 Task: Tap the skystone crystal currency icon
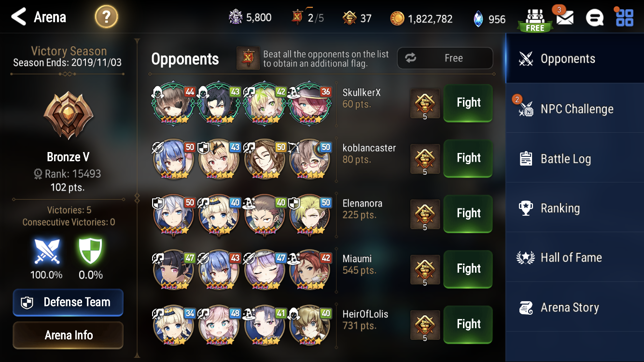coord(478,18)
